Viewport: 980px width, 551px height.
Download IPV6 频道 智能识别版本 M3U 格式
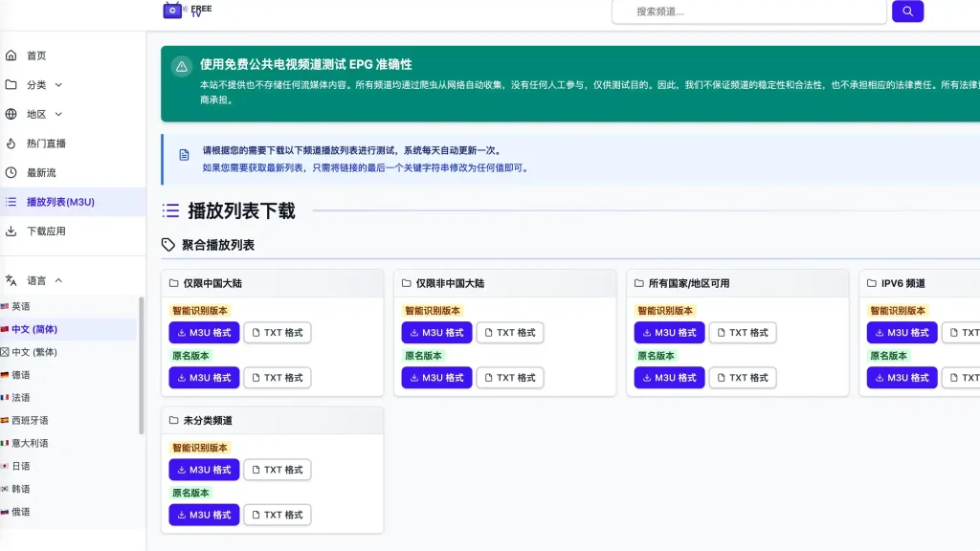(x=902, y=332)
